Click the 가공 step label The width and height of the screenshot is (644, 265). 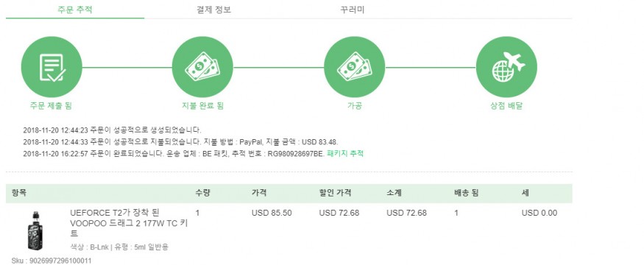pyautogui.click(x=355, y=105)
